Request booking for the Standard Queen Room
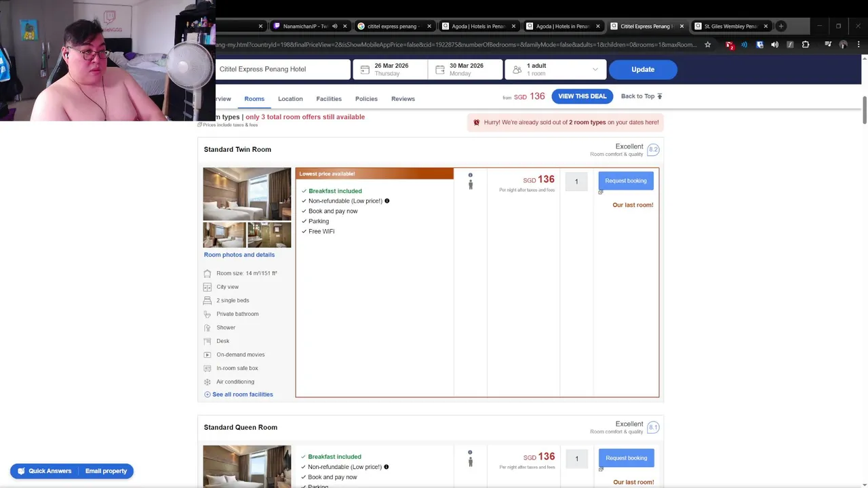This screenshot has height=488, width=868. 626,458
